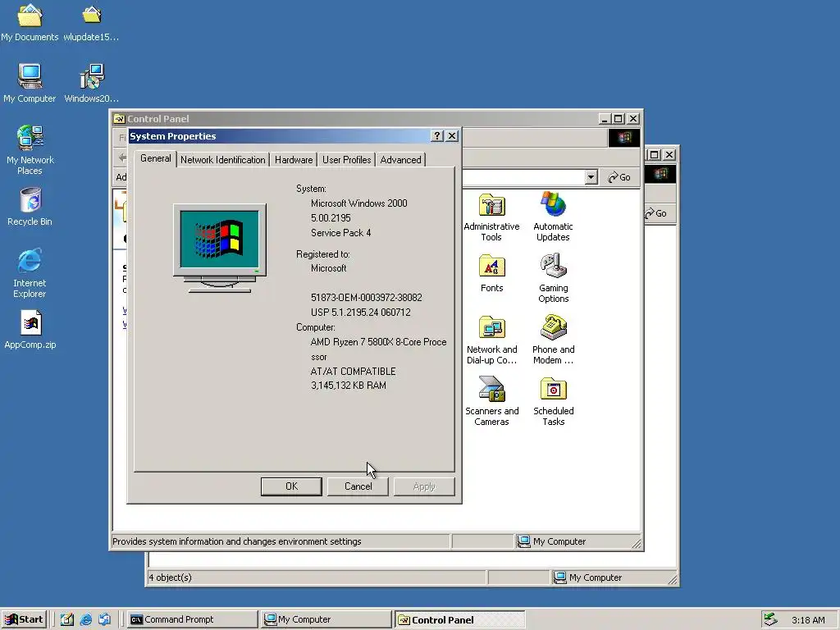Click the 'Service Pack 4' text
This screenshot has width=840, height=630.
[340, 232]
